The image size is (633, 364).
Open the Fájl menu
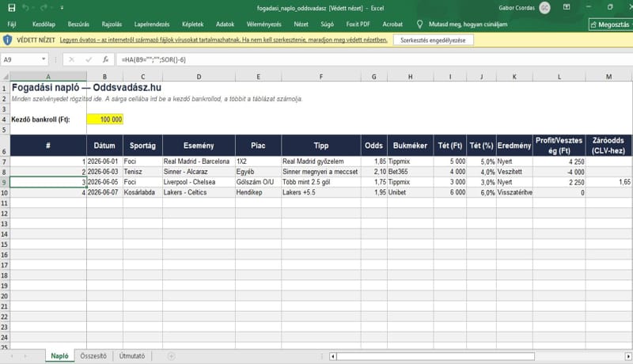pos(12,25)
